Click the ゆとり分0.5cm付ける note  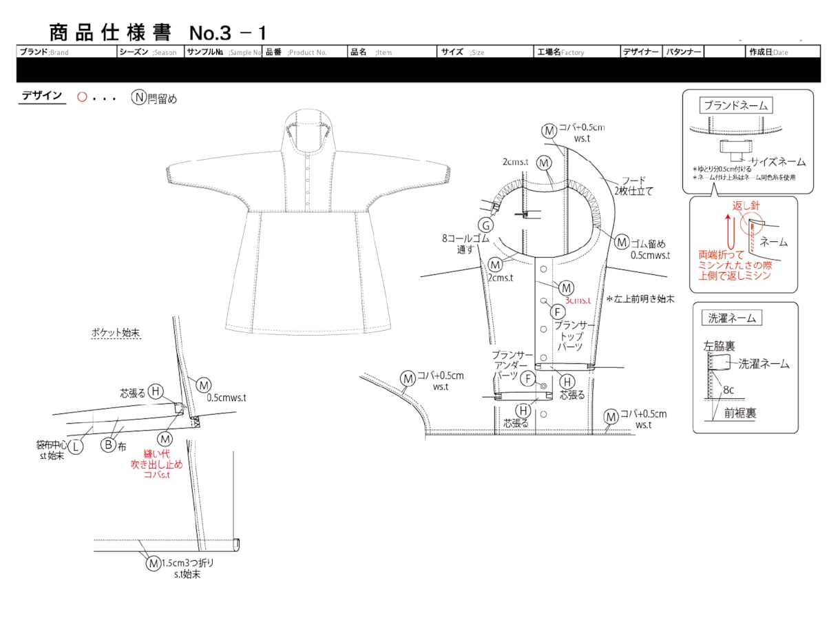722,170
